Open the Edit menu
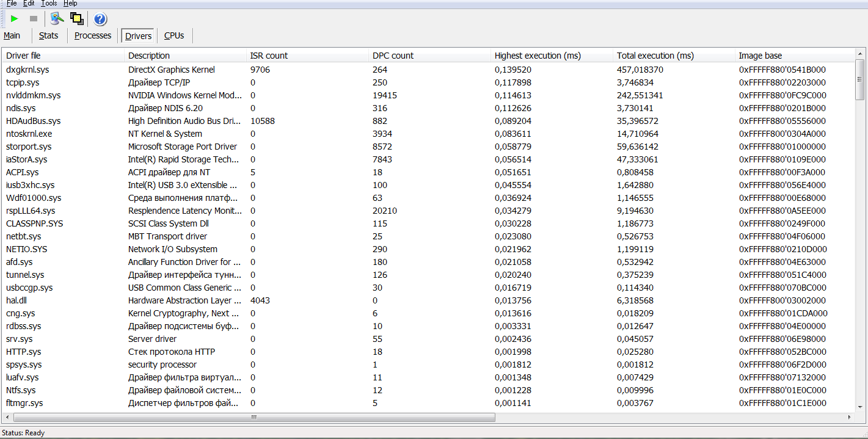This screenshot has height=439, width=868. [x=29, y=3]
